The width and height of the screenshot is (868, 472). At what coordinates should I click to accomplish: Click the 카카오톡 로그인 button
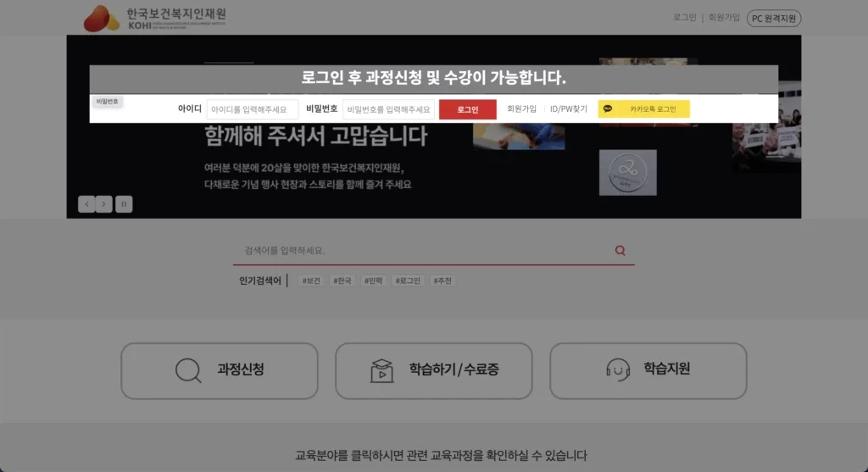pyautogui.click(x=644, y=109)
